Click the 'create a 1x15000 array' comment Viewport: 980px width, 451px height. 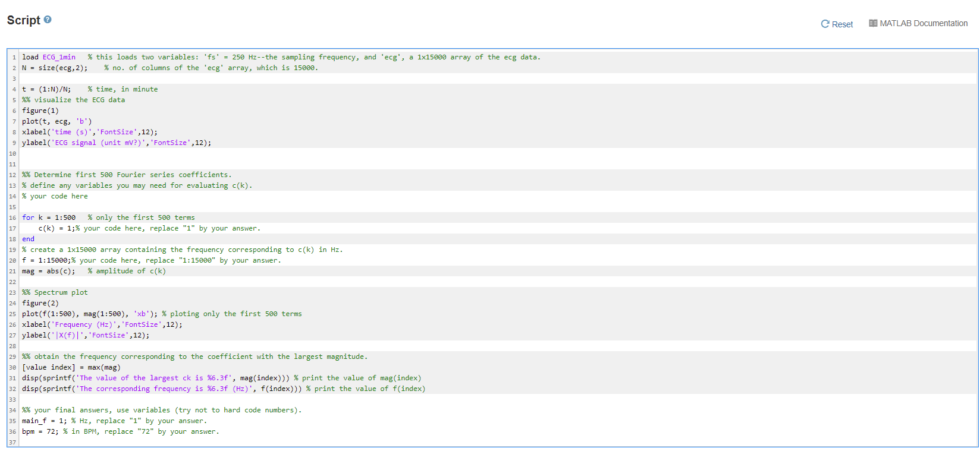pyautogui.click(x=183, y=250)
